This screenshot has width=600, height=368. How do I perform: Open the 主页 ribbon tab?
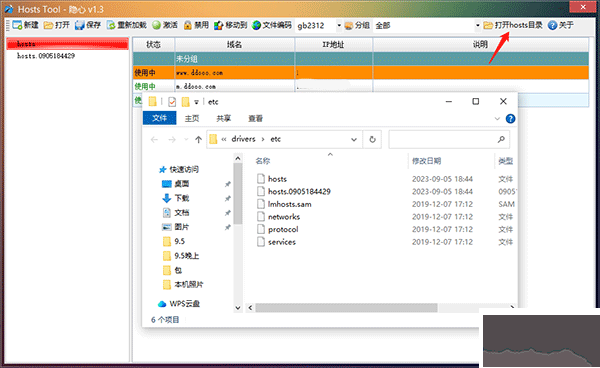coord(192,118)
